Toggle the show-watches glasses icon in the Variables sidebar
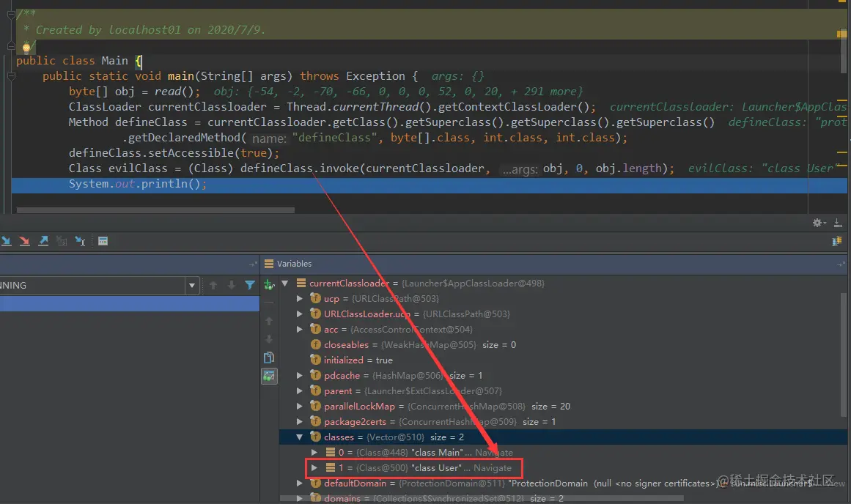 tap(269, 375)
